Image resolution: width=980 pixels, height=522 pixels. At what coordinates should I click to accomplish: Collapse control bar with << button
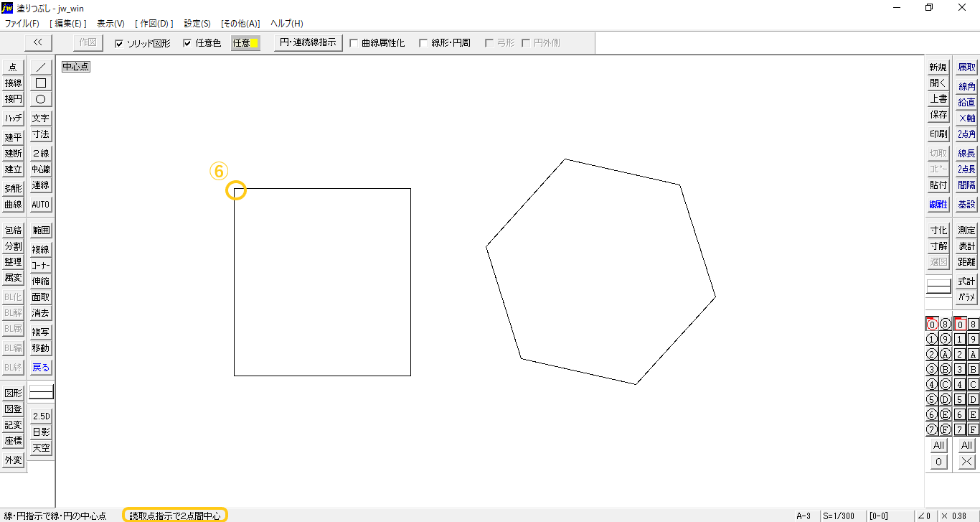pyautogui.click(x=38, y=42)
